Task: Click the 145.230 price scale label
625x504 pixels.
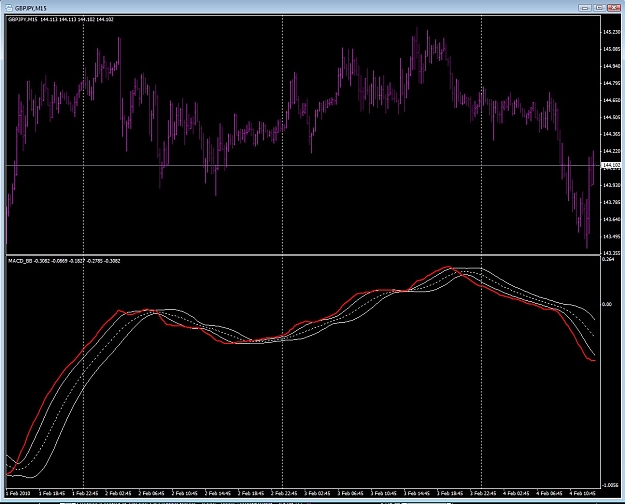Action: pyautogui.click(x=611, y=32)
